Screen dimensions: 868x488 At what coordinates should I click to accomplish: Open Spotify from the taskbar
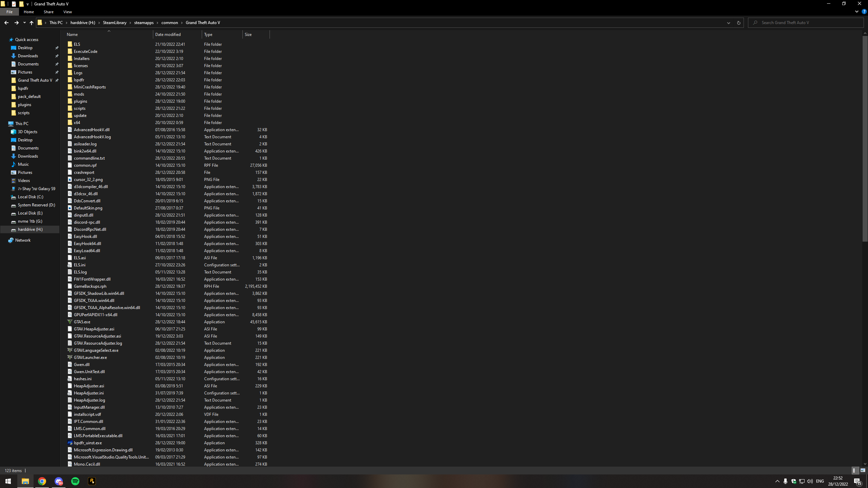(75, 481)
